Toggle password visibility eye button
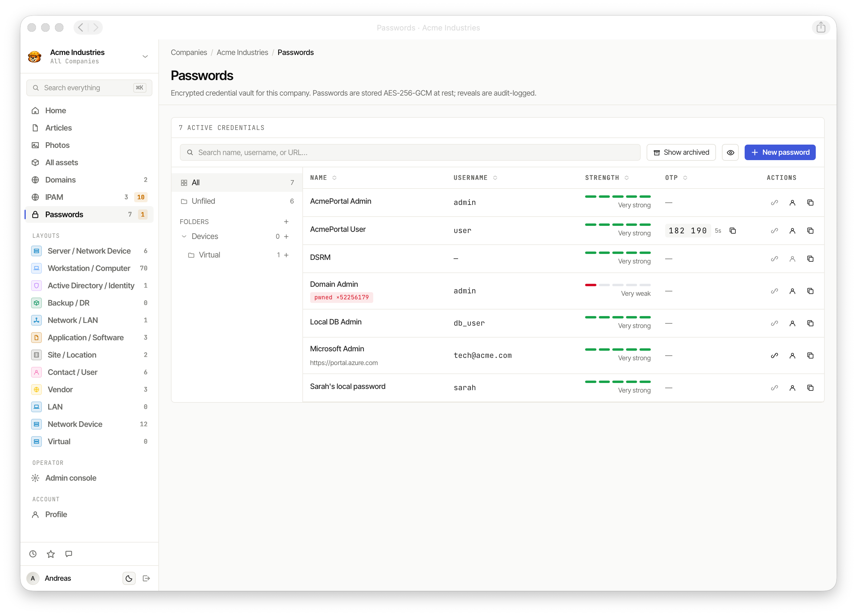 (730, 152)
